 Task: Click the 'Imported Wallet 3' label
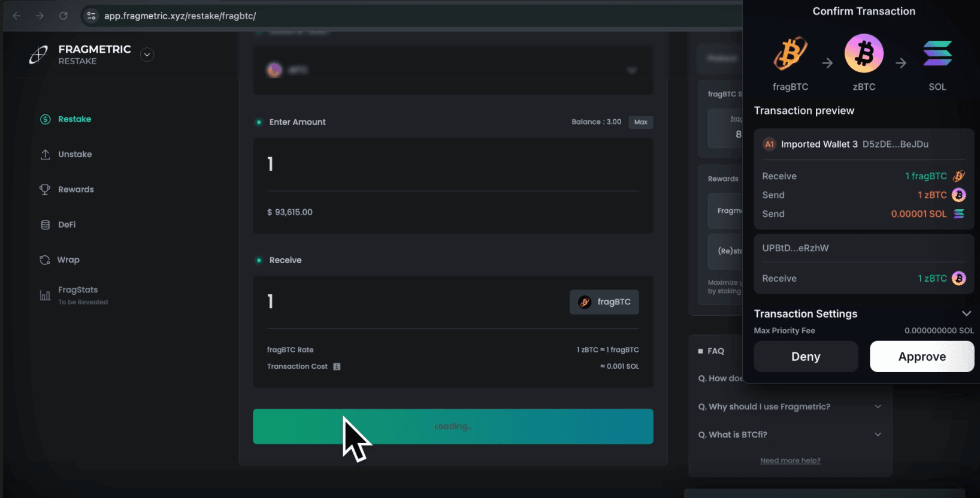pyautogui.click(x=819, y=144)
